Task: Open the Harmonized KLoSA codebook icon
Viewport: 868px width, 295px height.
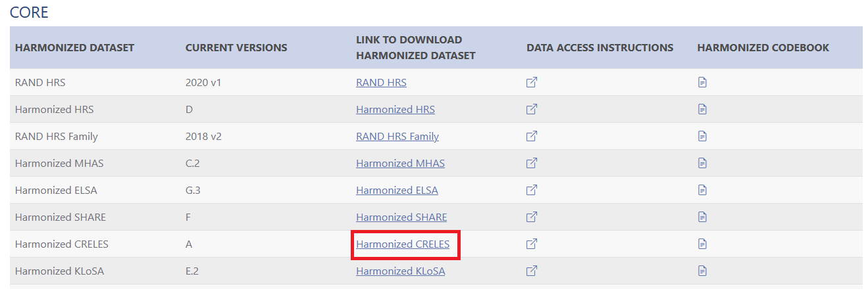Action: pyautogui.click(x=702, y=271)
